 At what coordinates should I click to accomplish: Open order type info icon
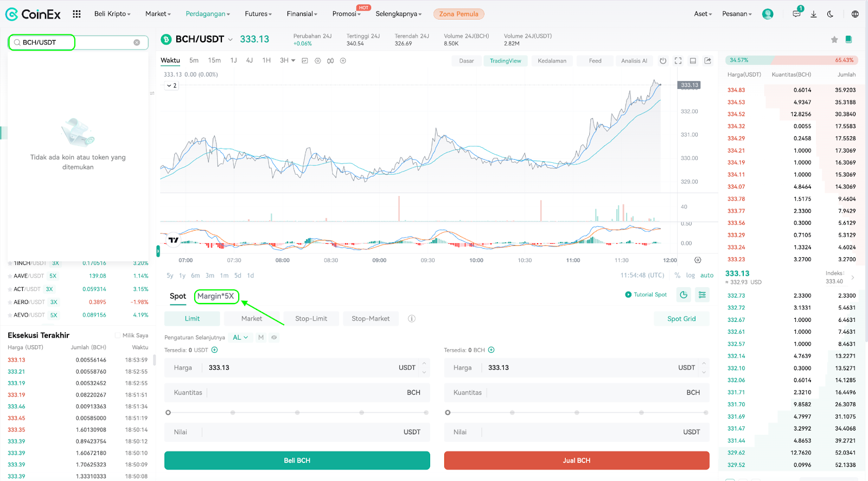(x=412, y=319)
